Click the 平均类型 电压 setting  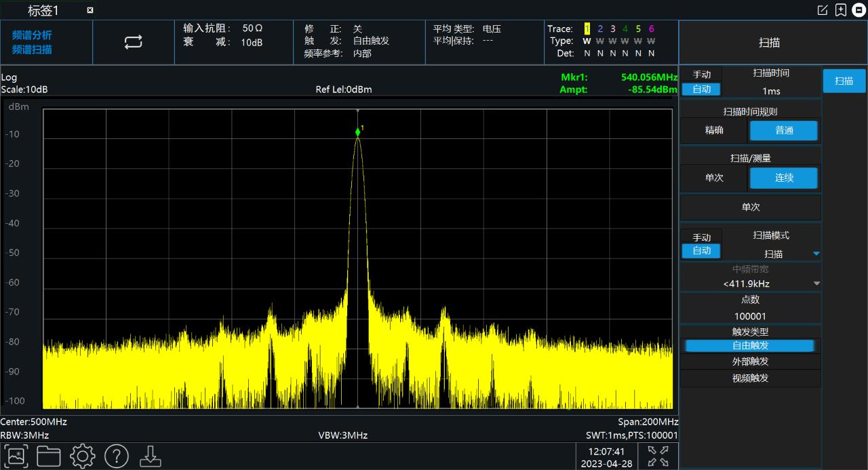[467, 28]
